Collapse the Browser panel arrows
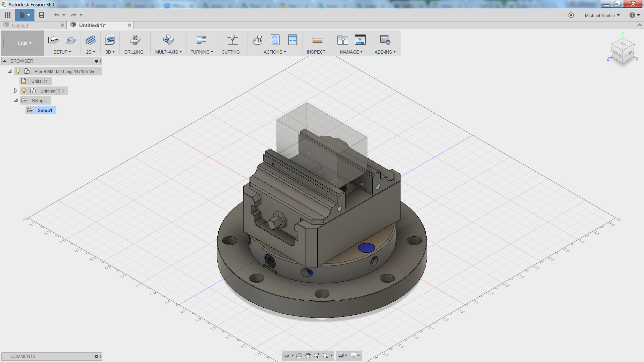This screenshot has width=644, height=362. [5, 61]
